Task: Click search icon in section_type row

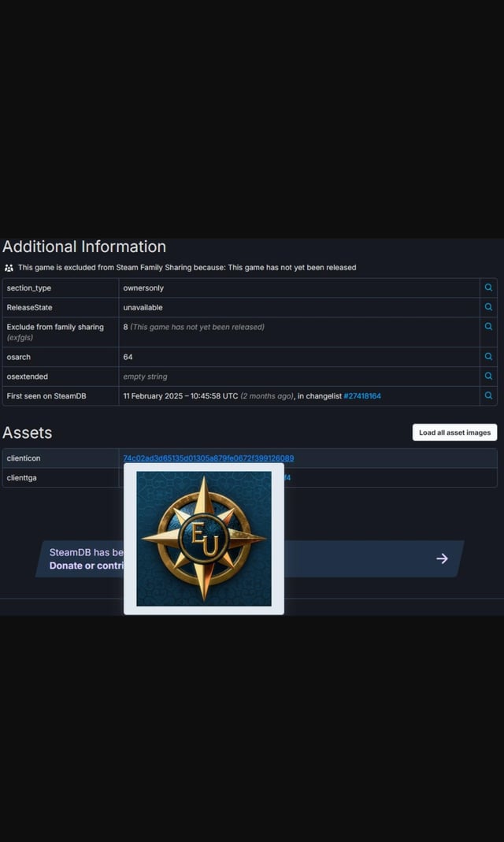Action: click(x=488, y=287)
